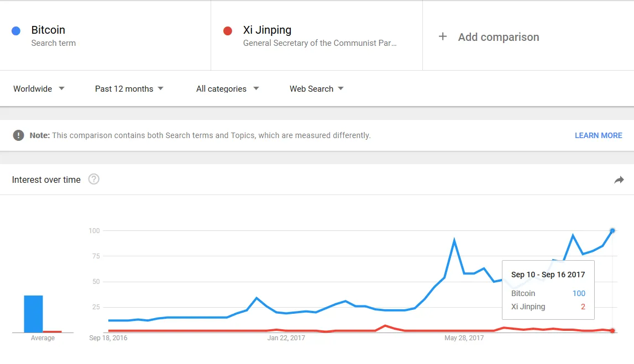Image resolution: width=634 pixels, height=364 pixels.
Task: Click the blue Bitcoin term dot
Action: (16, 31)
